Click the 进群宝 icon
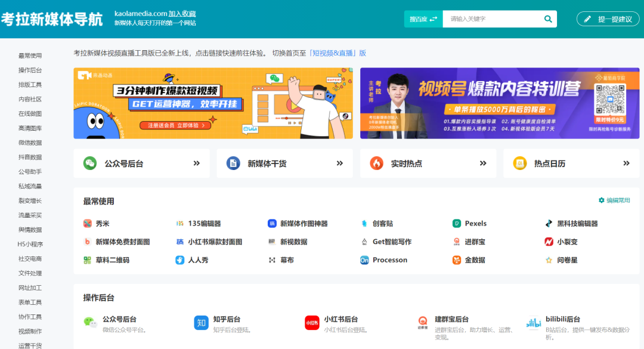644x349 pixels. pyautogui.click(x=456, y=242)
